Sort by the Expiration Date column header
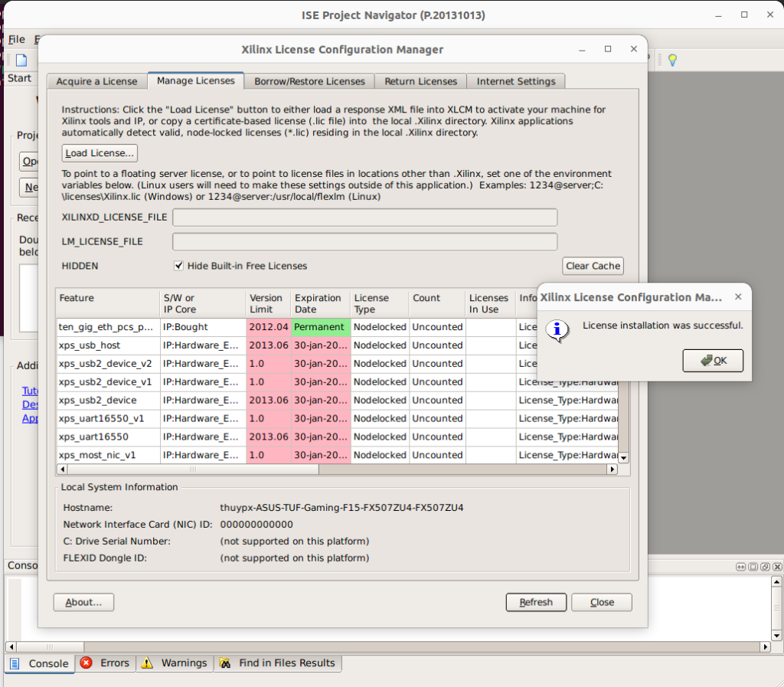The image size is (784, 687). point(321,303)
